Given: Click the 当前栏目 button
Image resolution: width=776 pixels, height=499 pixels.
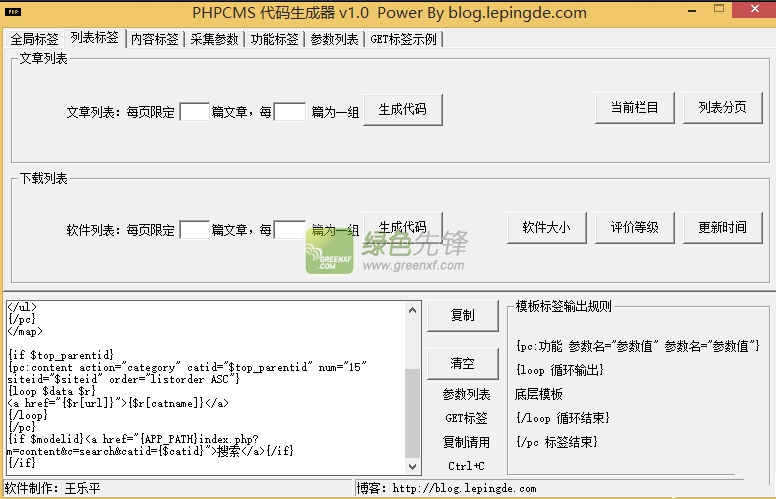Looking at the screenshot, I should click(634, 107).
